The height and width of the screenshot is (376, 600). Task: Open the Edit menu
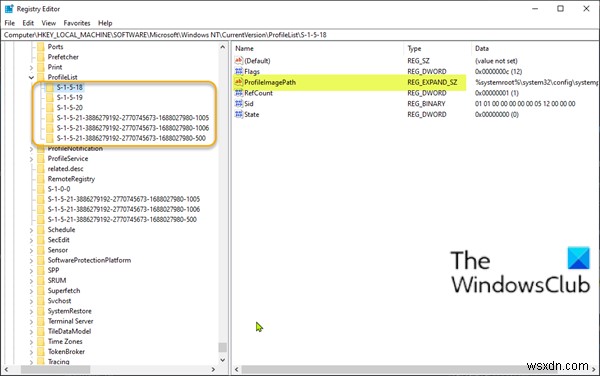[x=28, y=23]
